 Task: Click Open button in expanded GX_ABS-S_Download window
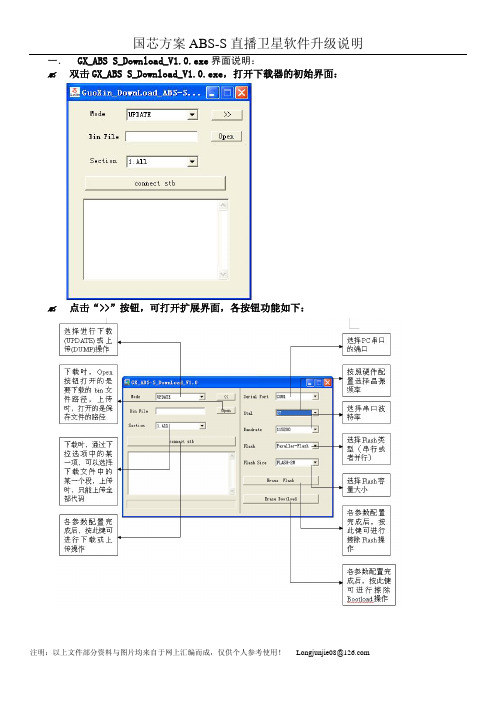click(x=226, y=410)
